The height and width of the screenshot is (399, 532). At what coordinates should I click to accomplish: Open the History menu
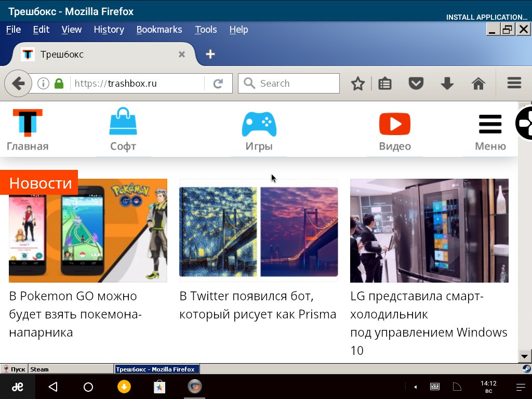(x=109, y=30)
